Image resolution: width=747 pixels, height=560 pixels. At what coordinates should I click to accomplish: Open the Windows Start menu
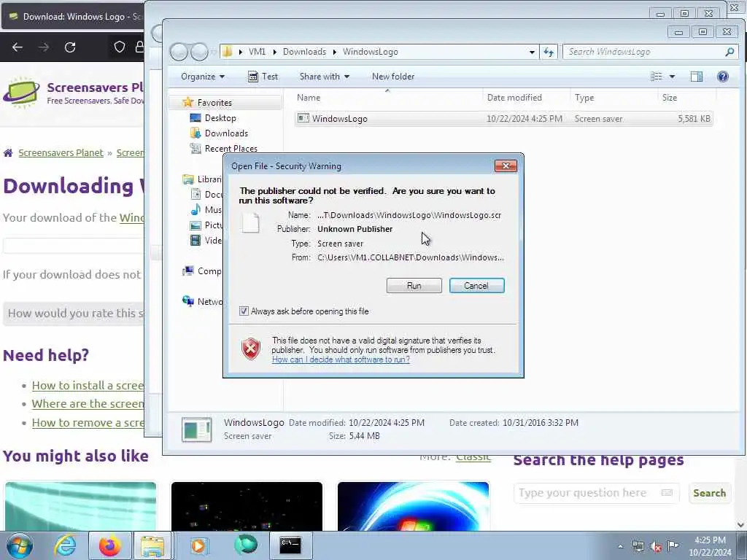click(20, 545)
